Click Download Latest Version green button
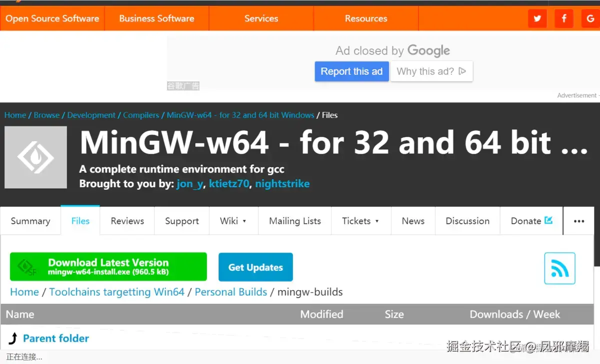The image size is (600, 364). (x=108, y=267)
